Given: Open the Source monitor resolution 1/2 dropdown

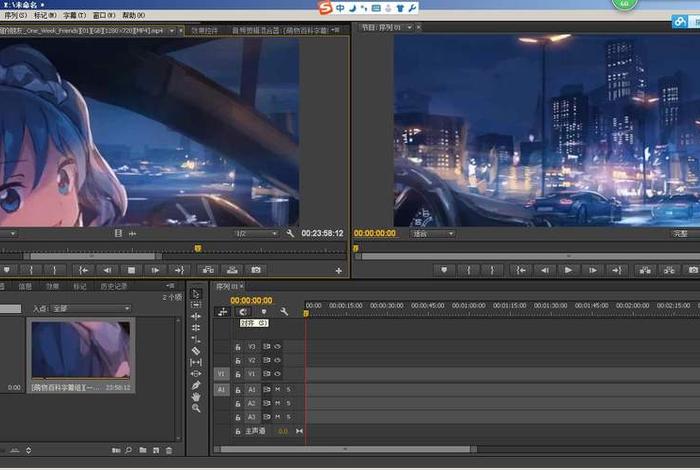Looking at the screenshot, I should tap(256, 233).
